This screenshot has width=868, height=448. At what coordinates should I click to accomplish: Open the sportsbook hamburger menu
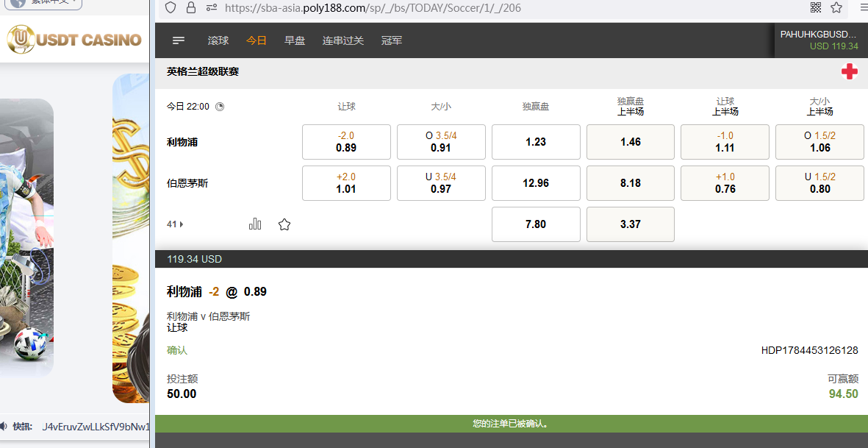pos(179,40)
